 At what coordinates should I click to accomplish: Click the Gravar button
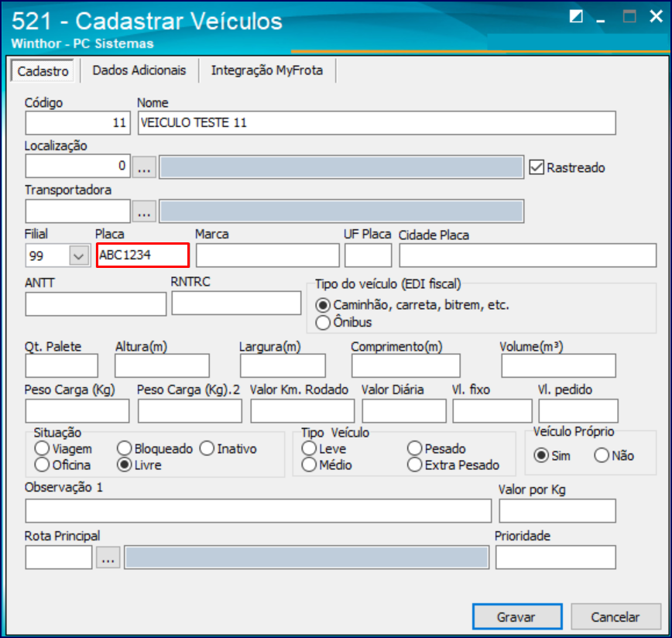tap(517, 616)
